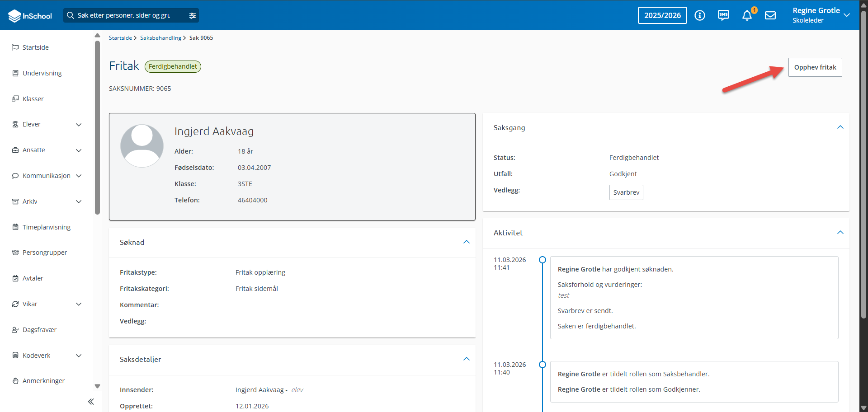
Task: Click the Kodeverk database icon
Action: pos(15,356)
